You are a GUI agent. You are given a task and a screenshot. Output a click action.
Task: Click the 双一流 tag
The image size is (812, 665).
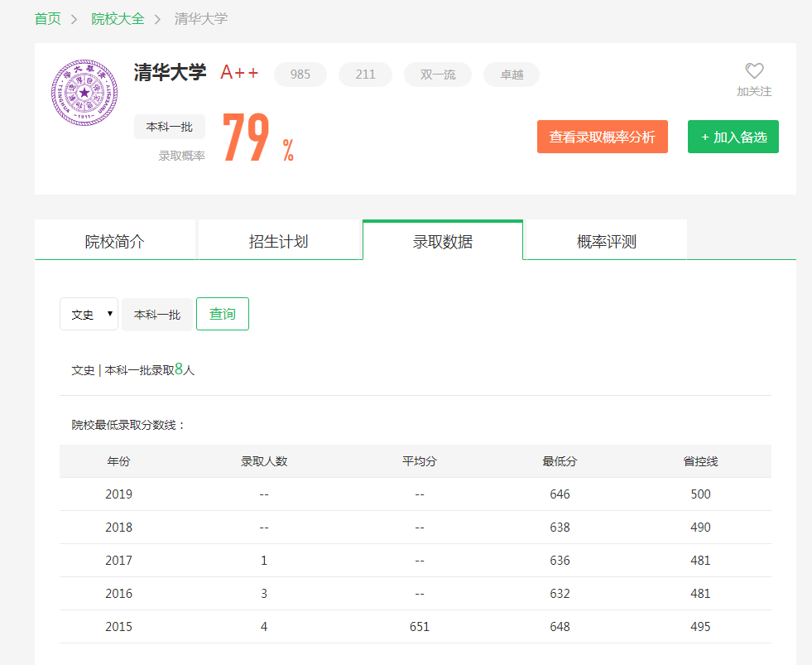click(x=438, y=75)
